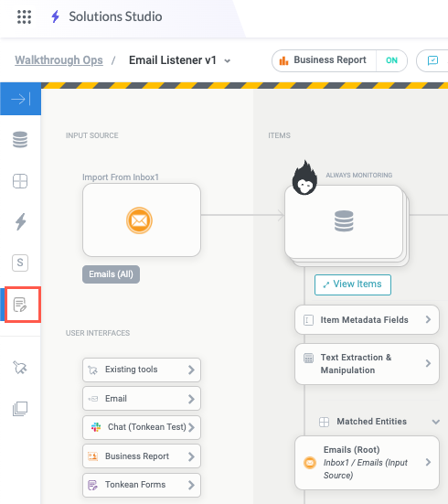The image size is (448, 504).
Task: Click the View Items button
Action: [x=353, y=284]
